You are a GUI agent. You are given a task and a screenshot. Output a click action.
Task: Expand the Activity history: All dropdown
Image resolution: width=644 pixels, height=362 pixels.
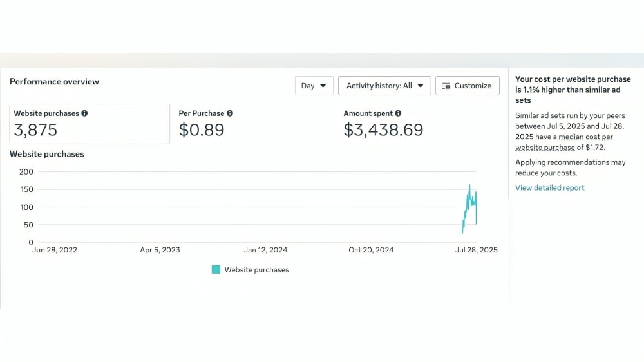pyautogui.click(x=384, y=86)
